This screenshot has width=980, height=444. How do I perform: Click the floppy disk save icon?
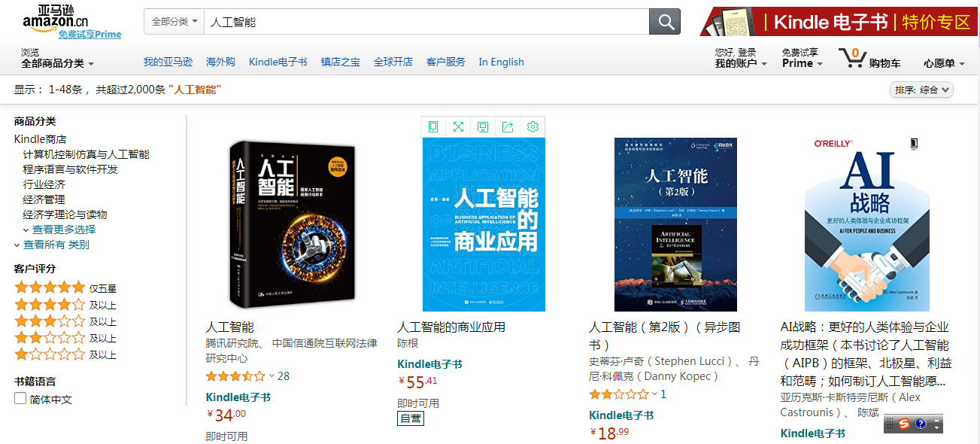click(x=483, y=126)
